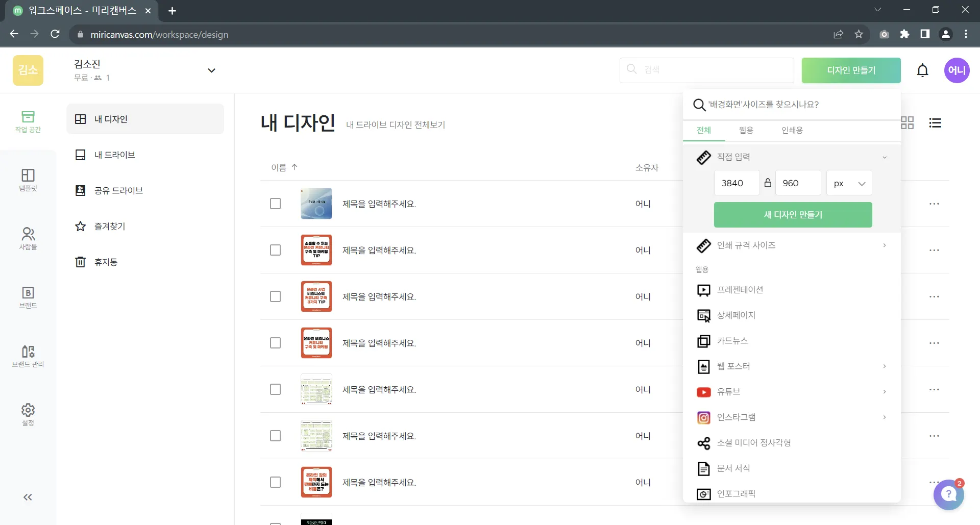Check the fourth design row checkbox
This screenshot has height=525, width=980.
click(x=276, y=343)
